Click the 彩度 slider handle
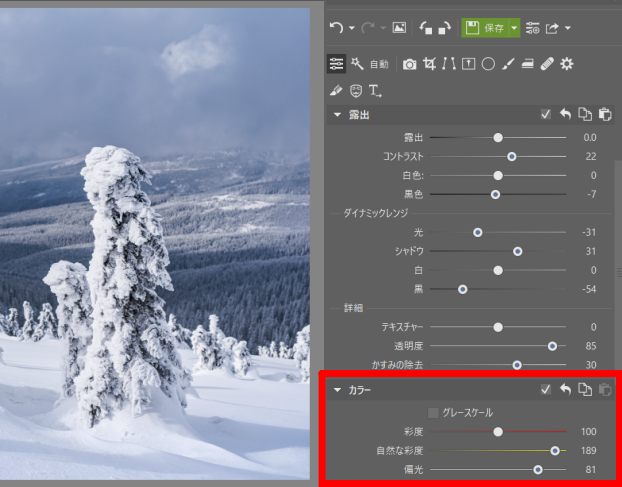Viewport: 622px width, 487px height. click(498, 432)
